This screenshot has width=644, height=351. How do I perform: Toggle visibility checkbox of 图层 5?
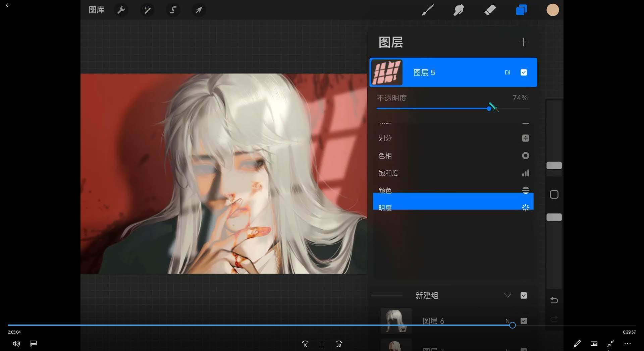pyautogui.click(x=524, y=72)
